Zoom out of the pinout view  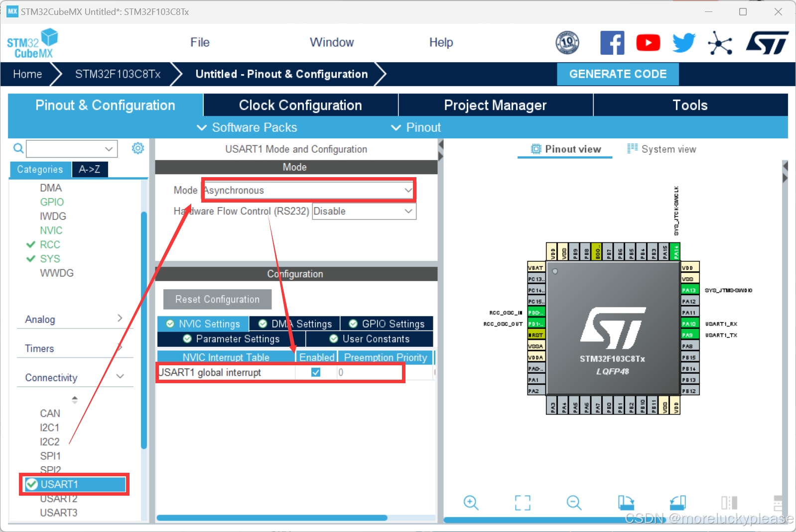(x=574, y=503)
